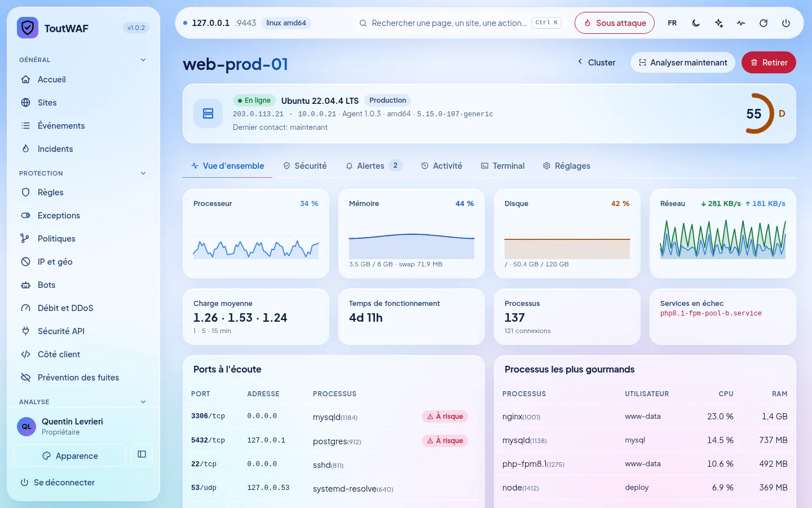
Task: Toggle dark mode with the moon icon
Action: (x=696, y=23)
